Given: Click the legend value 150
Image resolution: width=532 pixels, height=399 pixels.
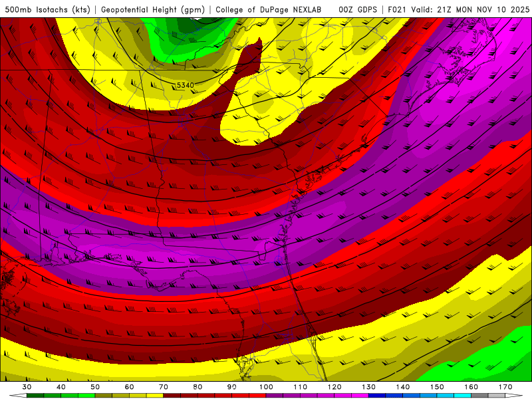Looking at the screenshot, I should (x=437, y=387).
